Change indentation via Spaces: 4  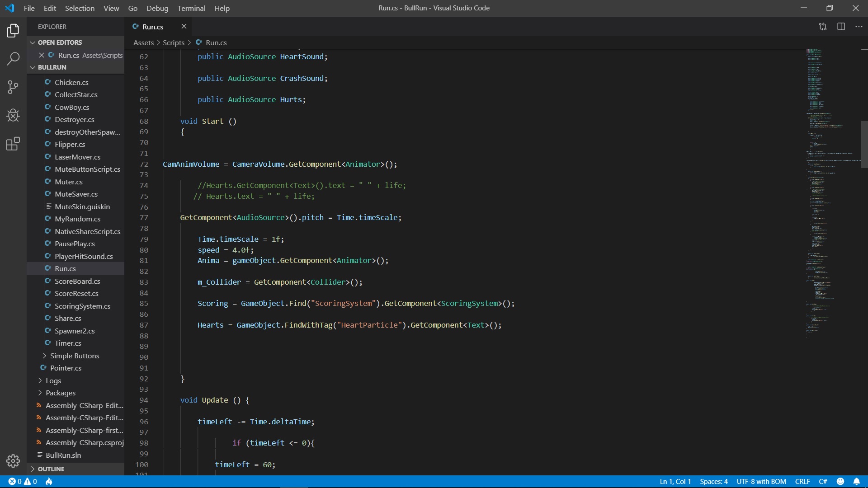tap(714, 482)
